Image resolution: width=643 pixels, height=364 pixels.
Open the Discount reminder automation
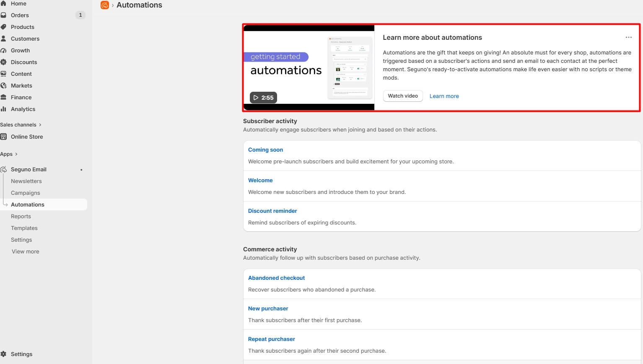click(272, 211)
